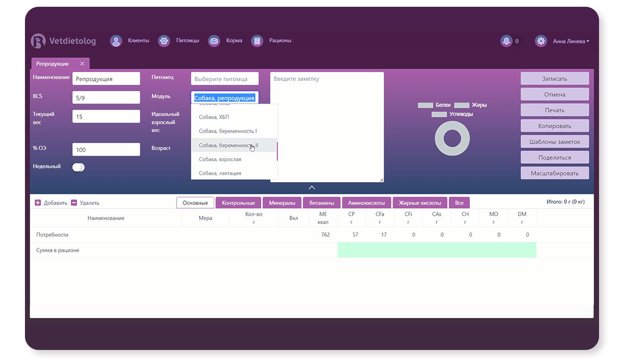
Task: Click the bowl icon for Корма
Action: [x=214, y=41]
